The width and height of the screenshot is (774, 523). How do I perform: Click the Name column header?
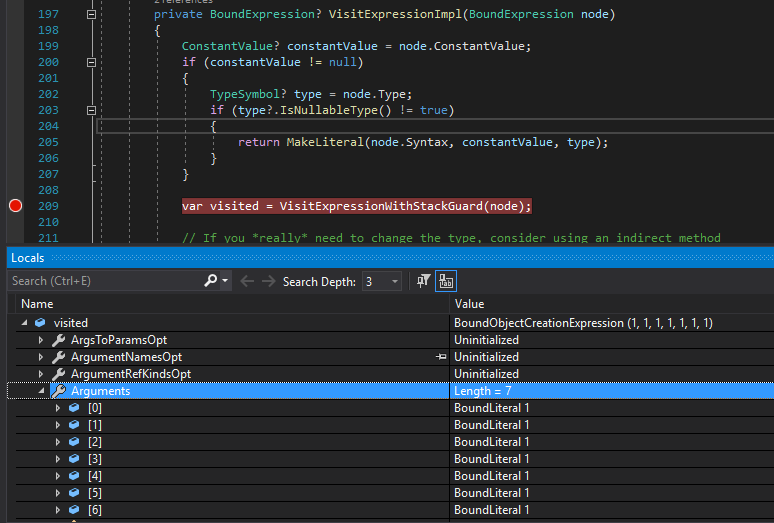point(37,304)
